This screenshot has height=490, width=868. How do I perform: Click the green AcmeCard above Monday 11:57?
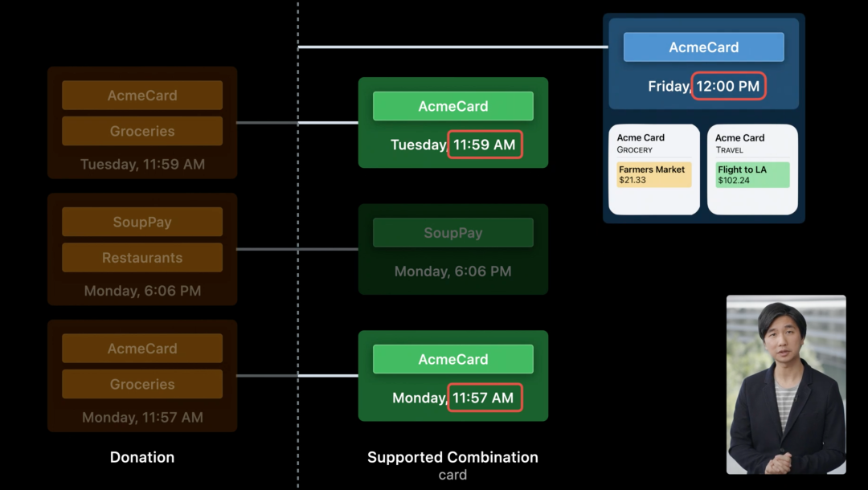(452, 359)
